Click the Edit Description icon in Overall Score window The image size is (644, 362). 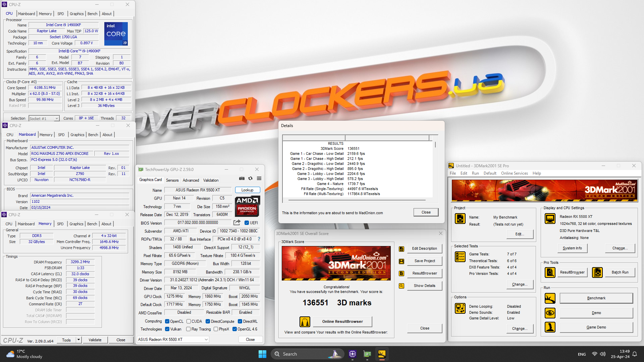(x=401, y=249)
